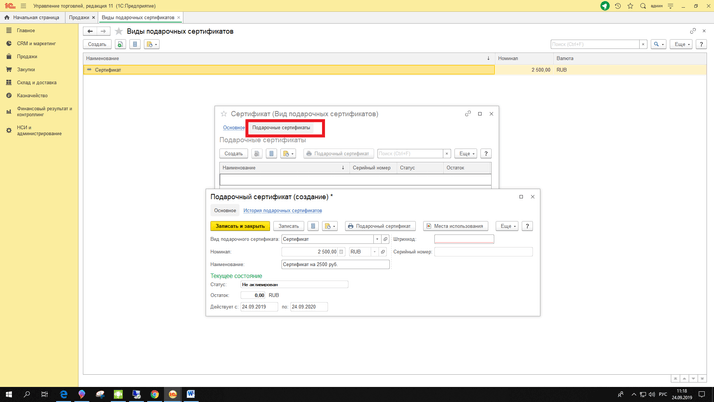Screen dimensions: 714x402
Task: Click the help question mark in creation form
Action: point(527,226)
